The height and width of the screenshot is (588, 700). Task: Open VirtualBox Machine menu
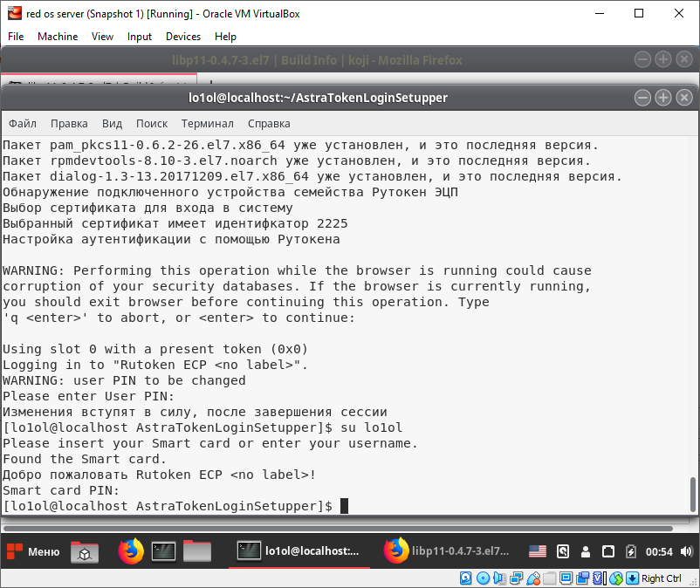pyautogui.click(x=58, y=37)
